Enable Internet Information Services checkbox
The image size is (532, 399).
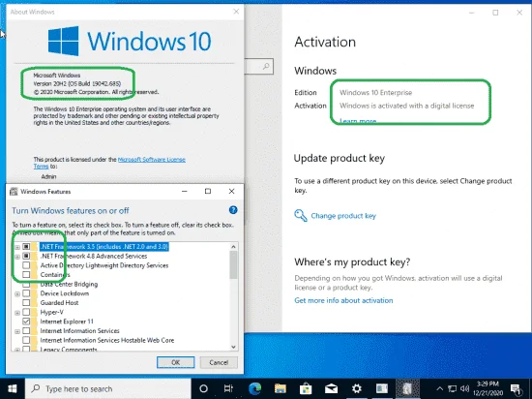click(26, 330)
